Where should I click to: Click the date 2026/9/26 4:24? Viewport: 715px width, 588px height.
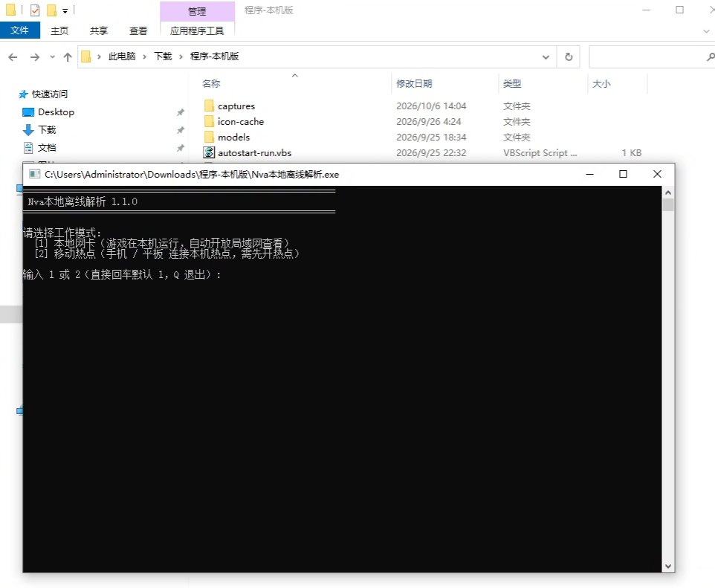tap(429, 121)
